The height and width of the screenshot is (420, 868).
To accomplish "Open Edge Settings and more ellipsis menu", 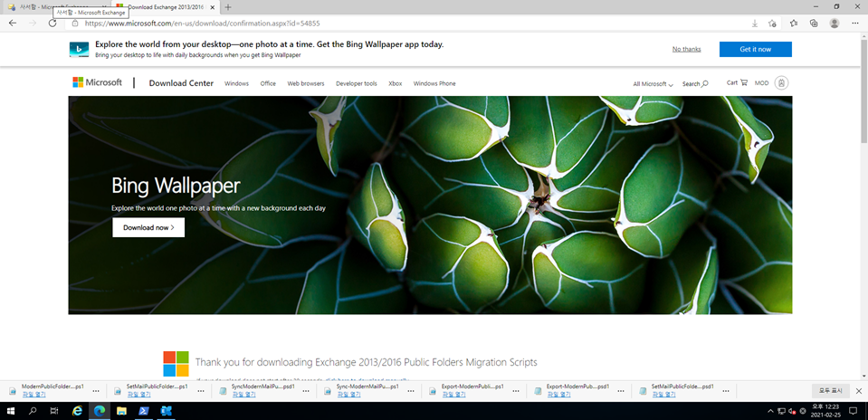I will (854, 24).
